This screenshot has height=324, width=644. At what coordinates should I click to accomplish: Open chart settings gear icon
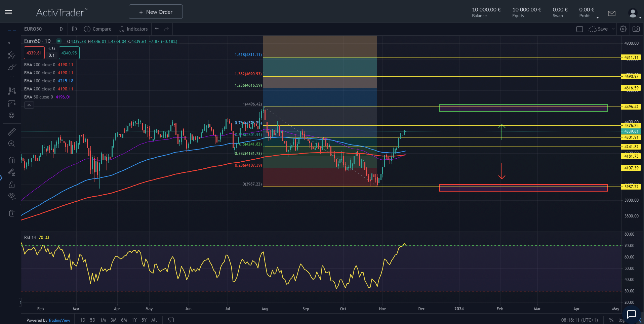coord(623,29)
